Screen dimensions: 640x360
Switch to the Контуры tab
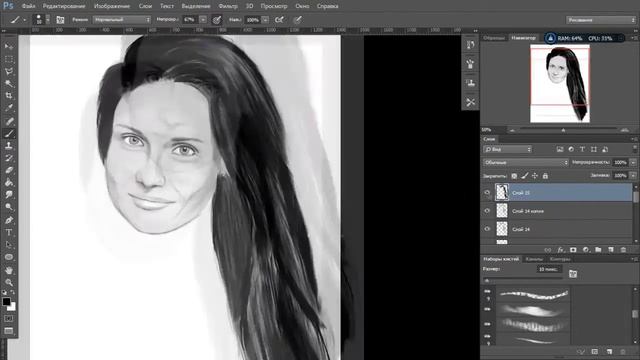(560, 259)
